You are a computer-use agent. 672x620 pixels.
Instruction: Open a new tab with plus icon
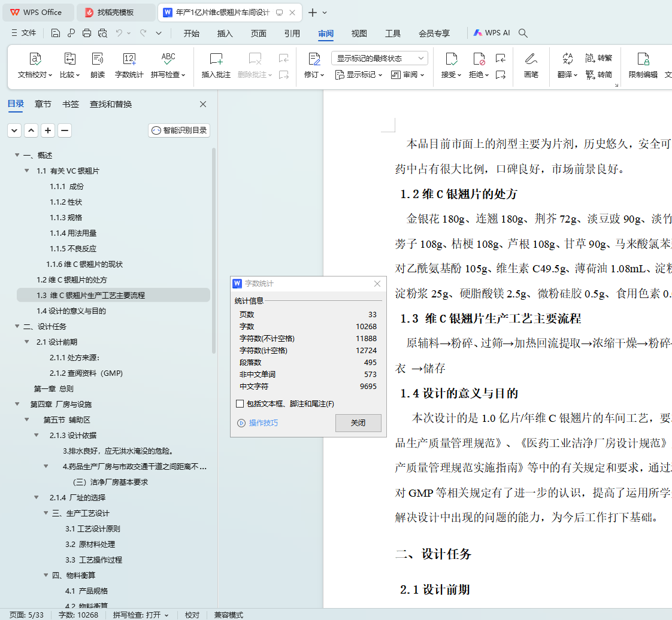click(313, 13)
